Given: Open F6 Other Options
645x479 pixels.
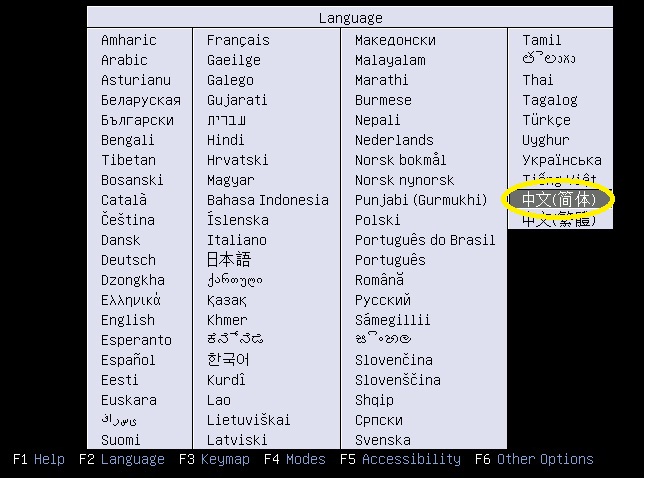Looking at the screenshot, I should tap(534, 460).
